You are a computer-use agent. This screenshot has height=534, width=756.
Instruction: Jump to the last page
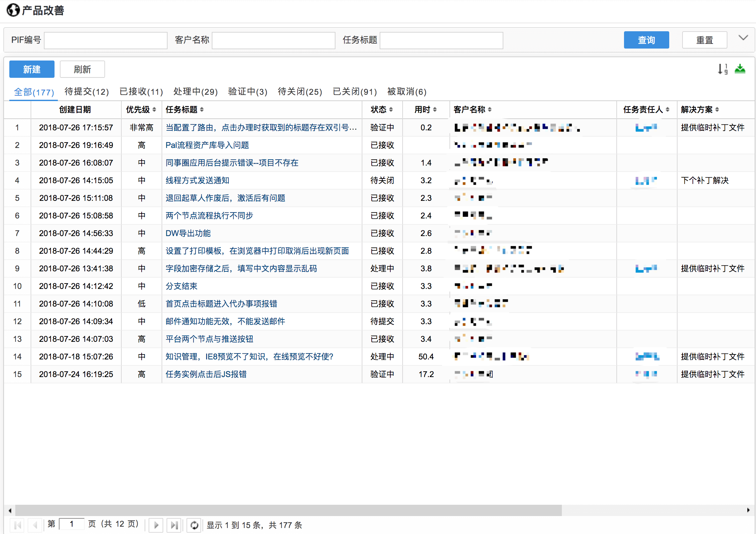point(174,525)
